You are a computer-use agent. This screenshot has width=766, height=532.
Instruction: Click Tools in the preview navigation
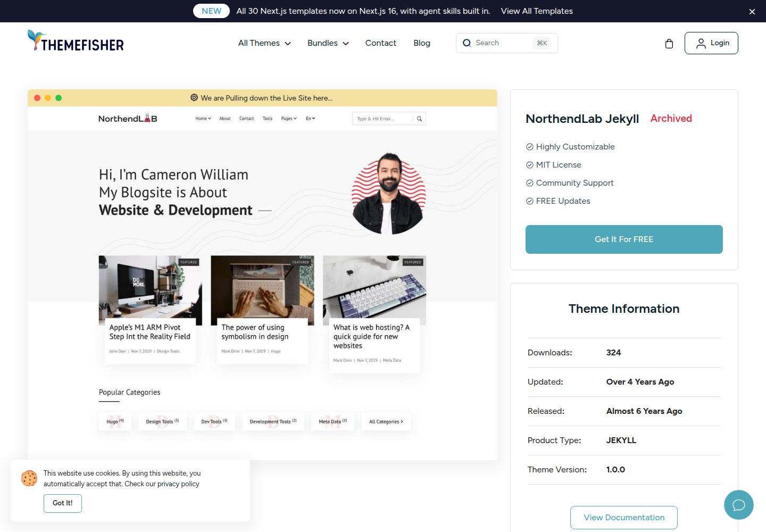coord(268,119)
